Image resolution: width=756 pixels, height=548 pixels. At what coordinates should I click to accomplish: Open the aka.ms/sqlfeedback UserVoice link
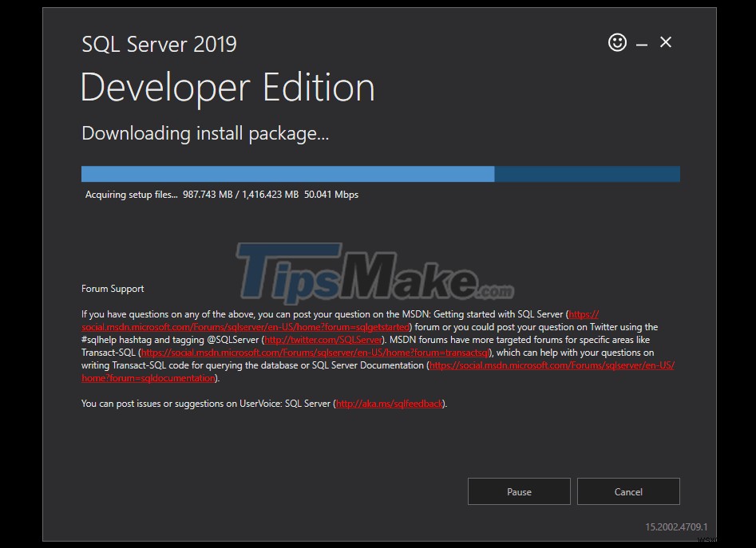(389, 403)
